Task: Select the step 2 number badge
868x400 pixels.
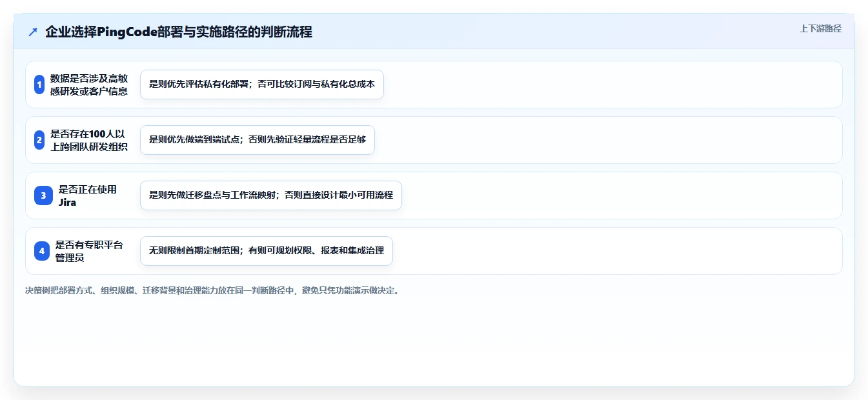Action: [x=39, y=140]
